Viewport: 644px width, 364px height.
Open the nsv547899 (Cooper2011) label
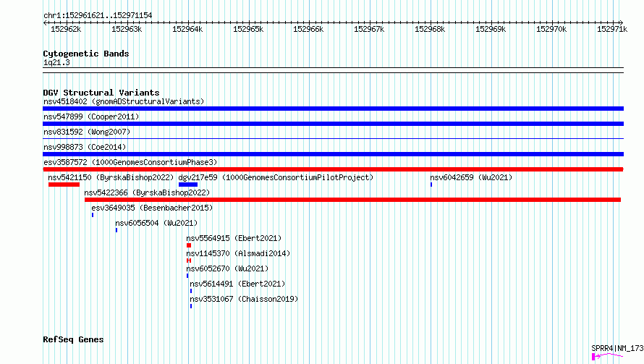(91, 117)
